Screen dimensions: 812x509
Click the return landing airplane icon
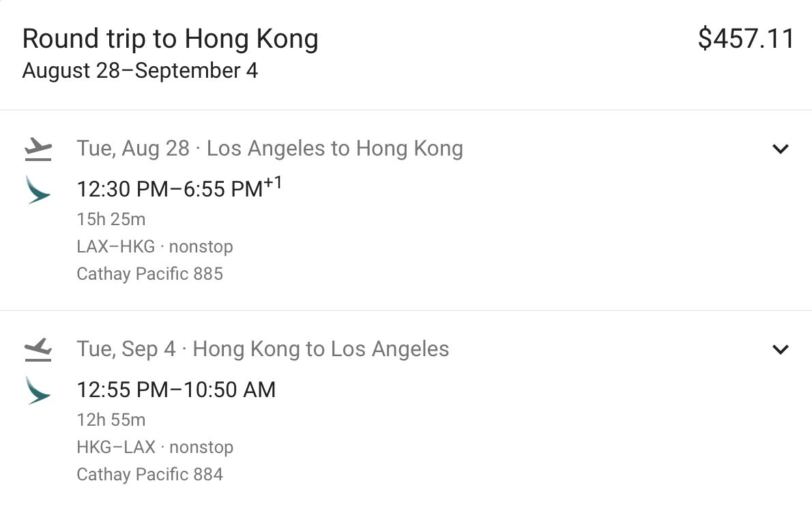coord(38,349)
